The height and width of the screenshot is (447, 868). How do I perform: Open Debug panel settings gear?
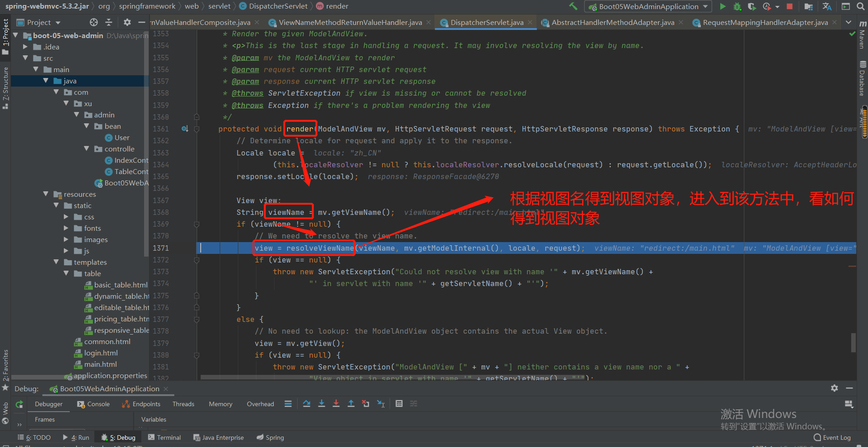[834, 388]
